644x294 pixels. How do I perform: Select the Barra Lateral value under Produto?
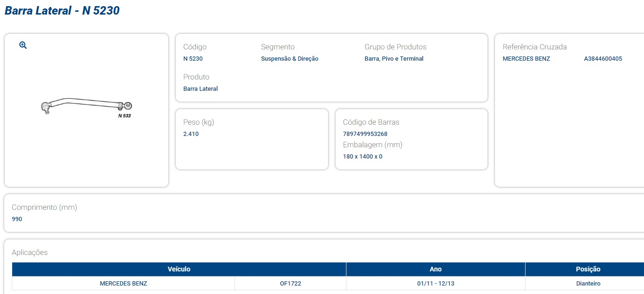pos(200,89)
